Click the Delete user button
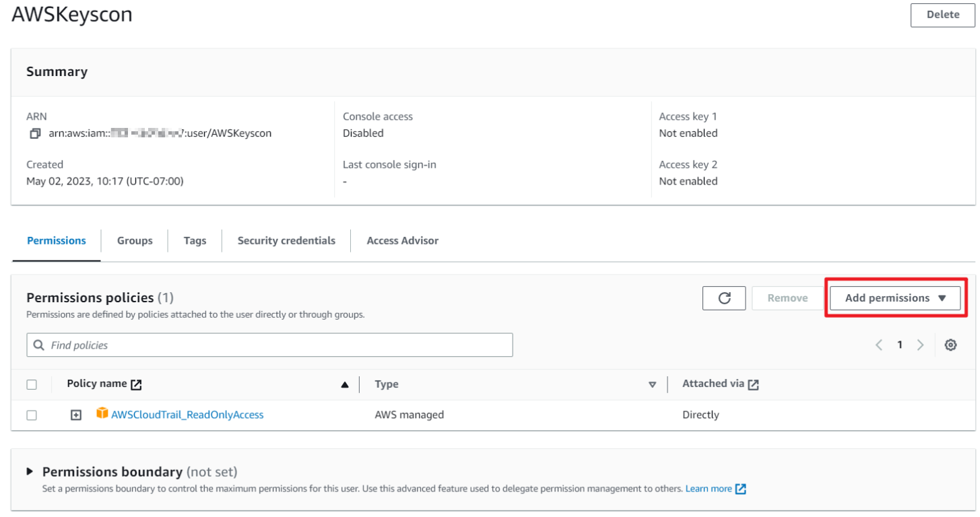Viewport: 980px width, 517px height. tap(942, 15)
